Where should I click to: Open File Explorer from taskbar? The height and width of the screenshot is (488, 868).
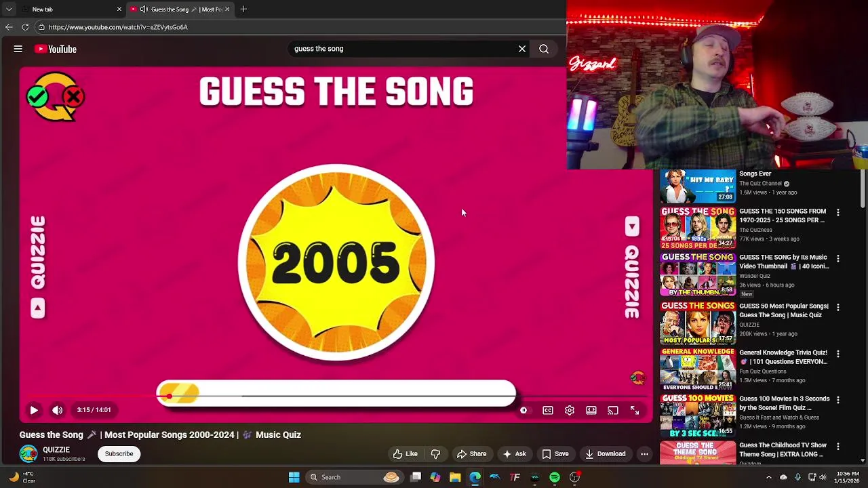click(x=455, y=477)
